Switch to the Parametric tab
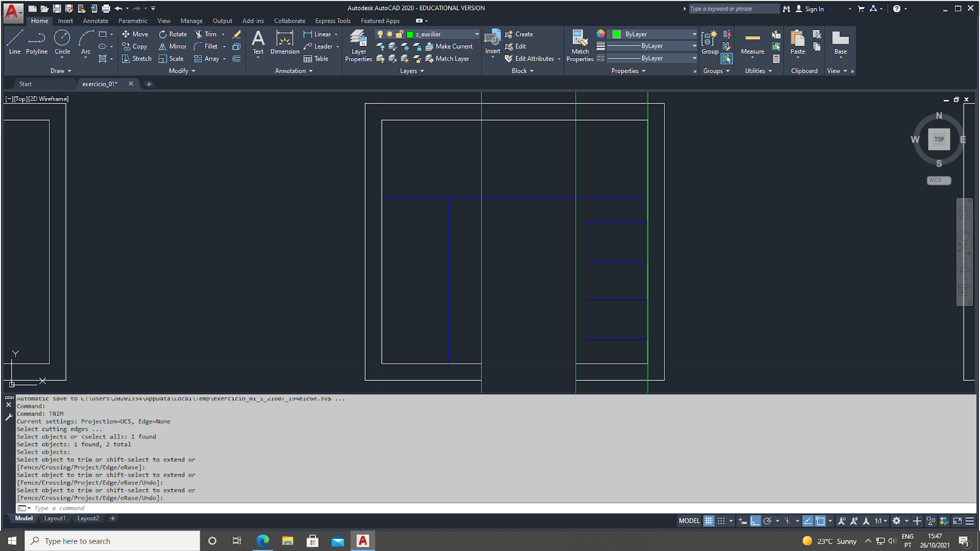This screenshot has width=980, height=551. point(133,21)
